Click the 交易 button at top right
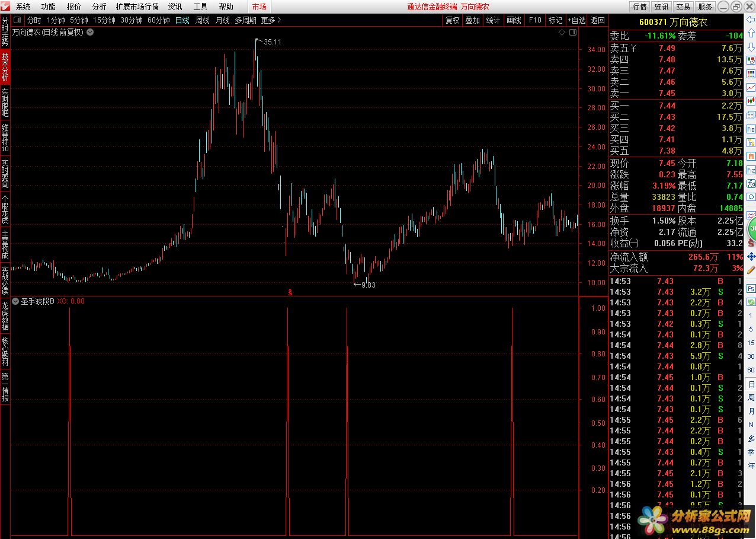 point(683,7)
